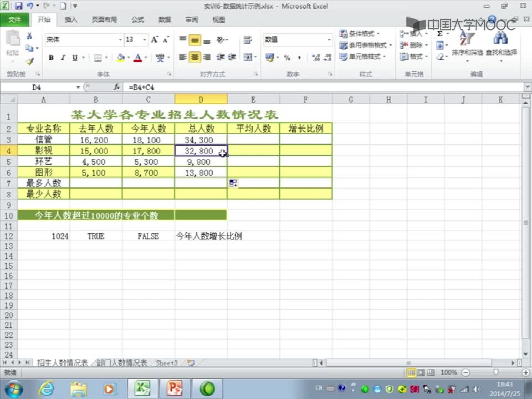Toggle underline formatting
The height and width of the screenshot is (399, 532).
point(75,58)
